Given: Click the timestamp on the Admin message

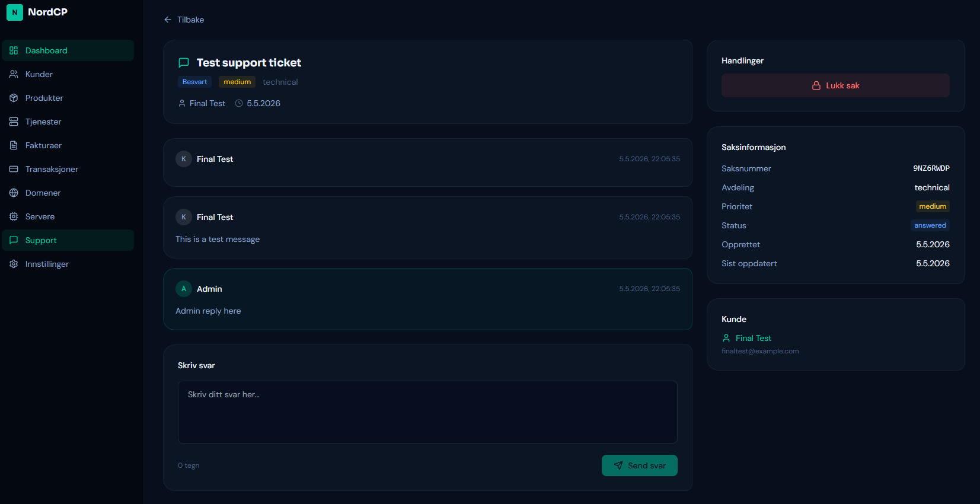Looking at the screenshot, I should (x=650, y=289).
